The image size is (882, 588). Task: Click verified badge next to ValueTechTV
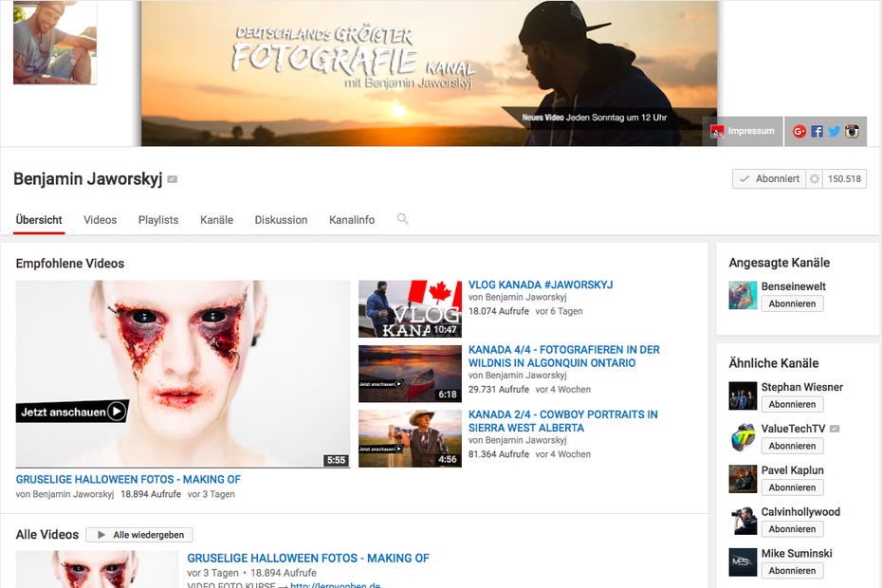[x=835, y=429]
